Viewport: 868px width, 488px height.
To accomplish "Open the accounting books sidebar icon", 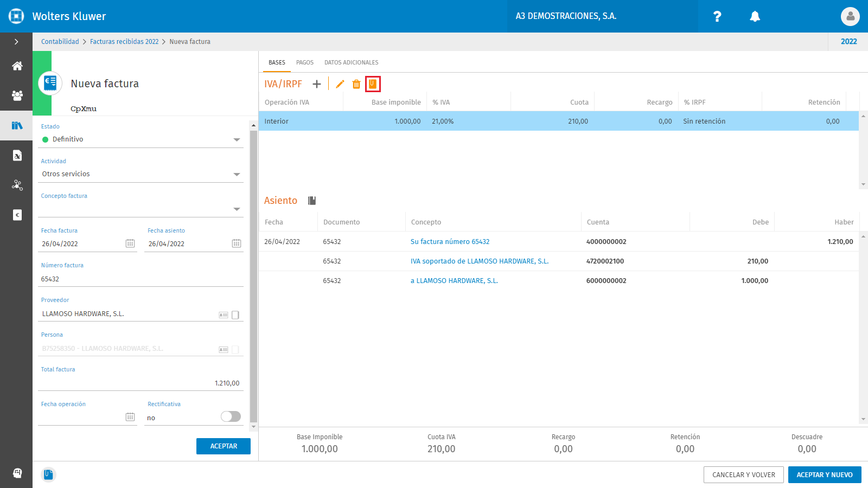I will pos(17,125).
